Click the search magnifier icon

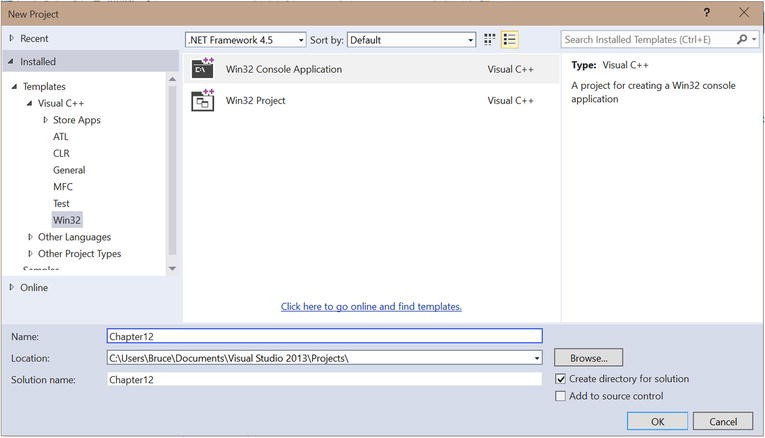pyautogui.click(x=742, y=40)
